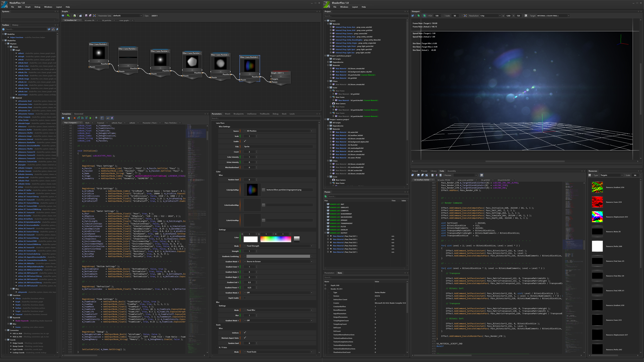Switch to the 3d_water_fft graph tab
644x362 pixels.
pos(89,20)
